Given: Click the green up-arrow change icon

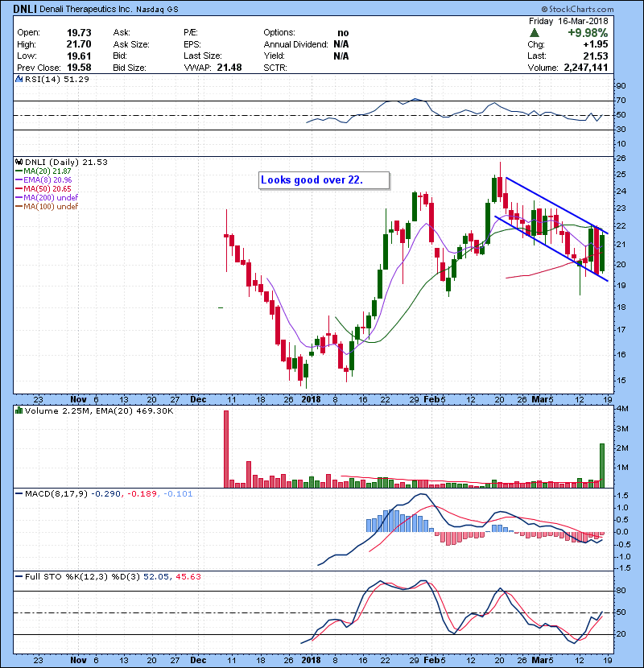Looking at the screenshot, I should pyautogui.click(x=535, y=33).
